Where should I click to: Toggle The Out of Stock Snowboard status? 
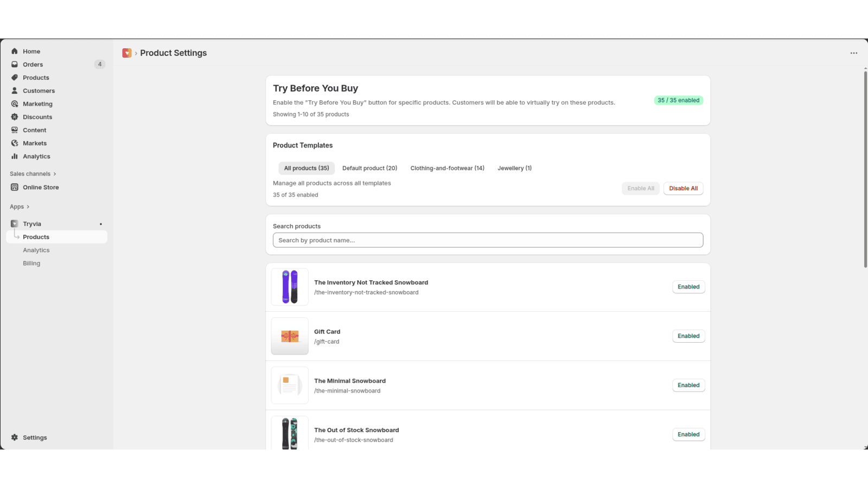[688, 434]
